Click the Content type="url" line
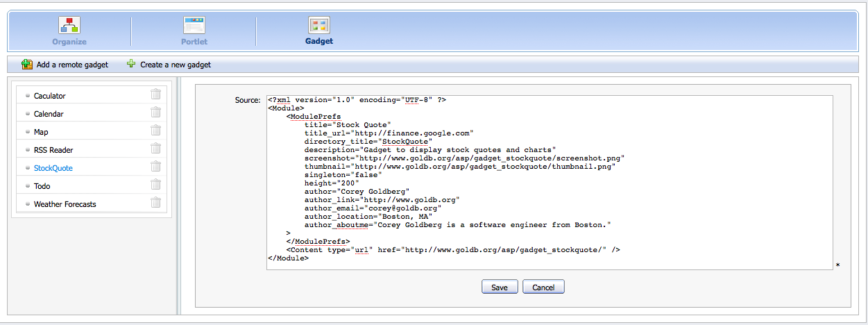Image resolution: width=868 pixels, height=325 pixels. tap(452, 250)
